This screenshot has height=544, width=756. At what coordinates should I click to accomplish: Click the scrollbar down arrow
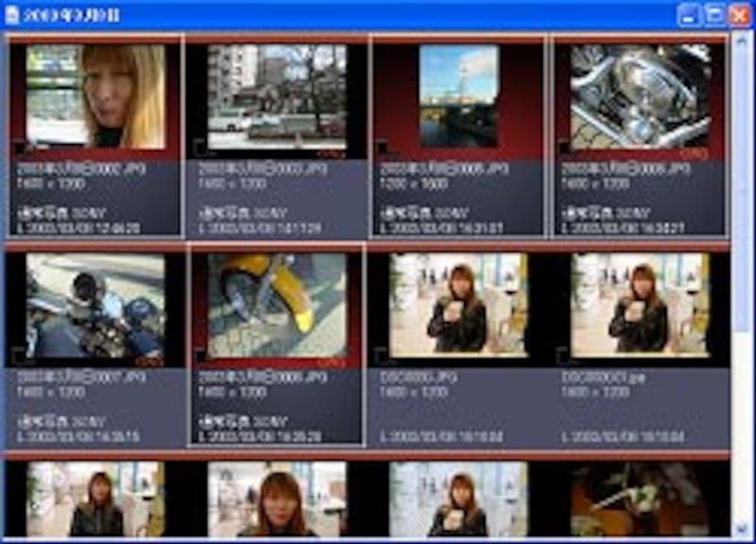tap(743, 527)
